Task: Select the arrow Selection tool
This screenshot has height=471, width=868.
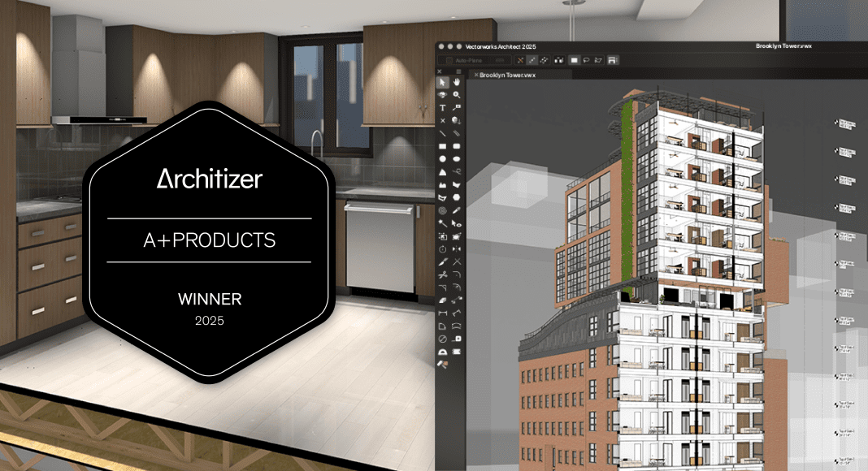Action: pyautogui.click(x=443, y=82)
